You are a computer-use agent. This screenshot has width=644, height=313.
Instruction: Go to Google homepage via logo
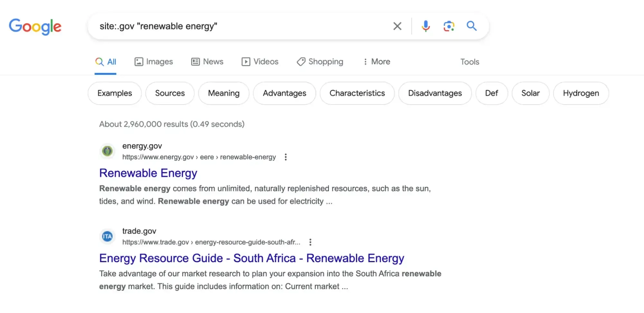point(35,26)
